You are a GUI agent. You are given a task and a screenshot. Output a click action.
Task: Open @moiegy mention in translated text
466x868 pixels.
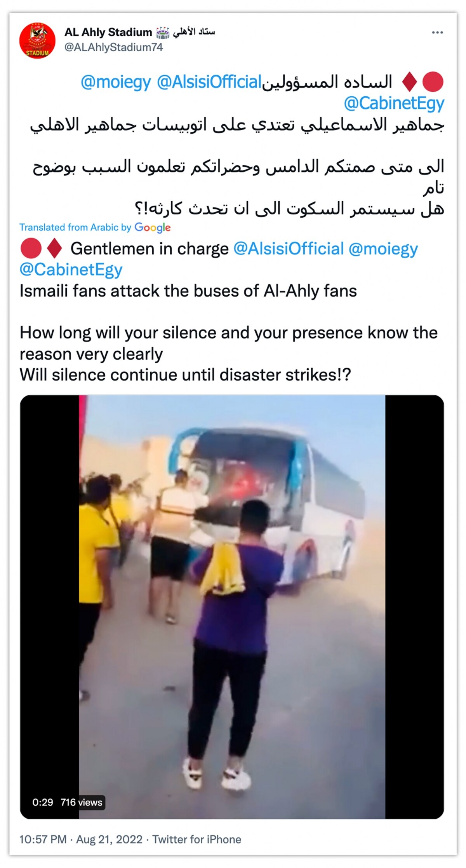383,249
